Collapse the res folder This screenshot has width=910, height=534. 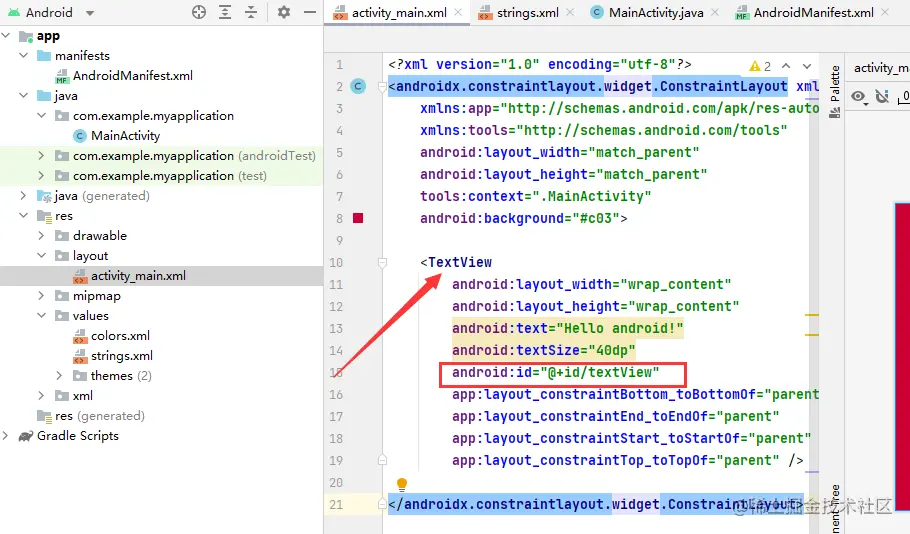point(23,216)
